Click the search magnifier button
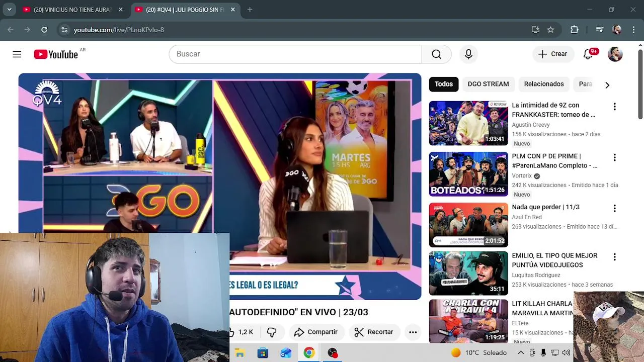This screenshot has height=362, width=644. pyautogui.click(x=436, y=54)
